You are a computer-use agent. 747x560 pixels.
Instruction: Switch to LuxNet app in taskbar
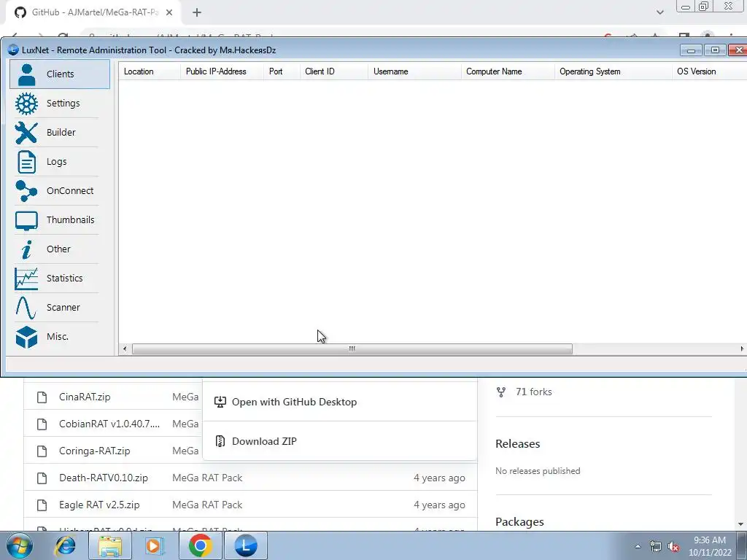click(x=245, y=545)
